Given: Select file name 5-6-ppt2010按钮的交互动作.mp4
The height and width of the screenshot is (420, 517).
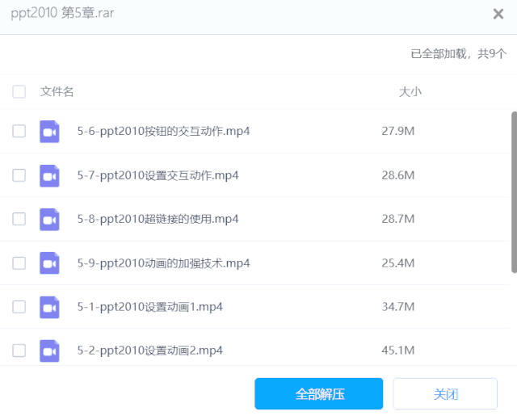Looking at the screenshot, I should tap(163, 131).
